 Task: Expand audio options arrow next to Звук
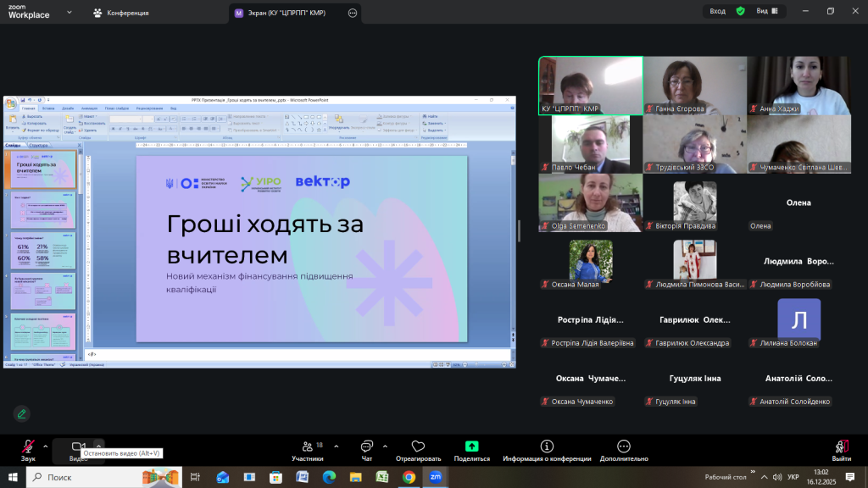46,446
